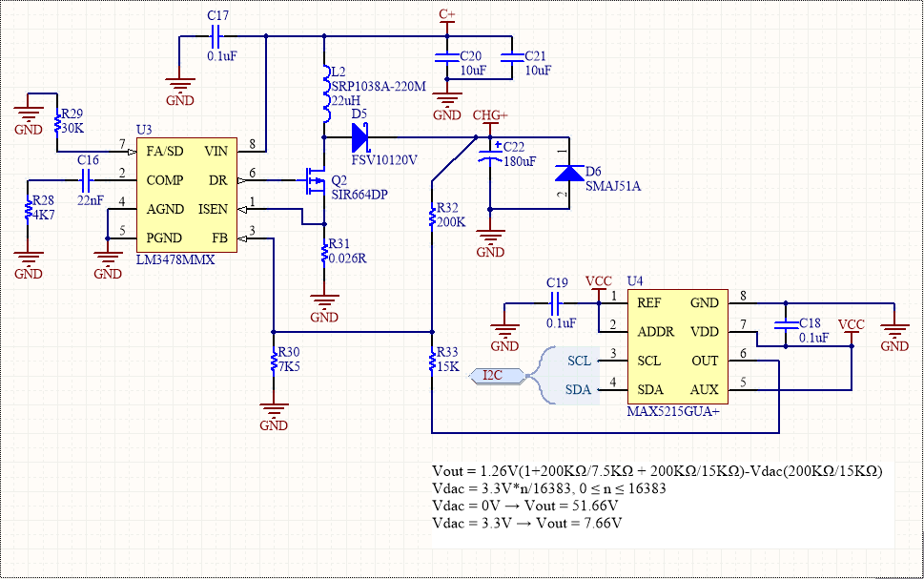Screen dimensions: 924x579
Task: Click the GND symbol below R30
Action: 275,419
